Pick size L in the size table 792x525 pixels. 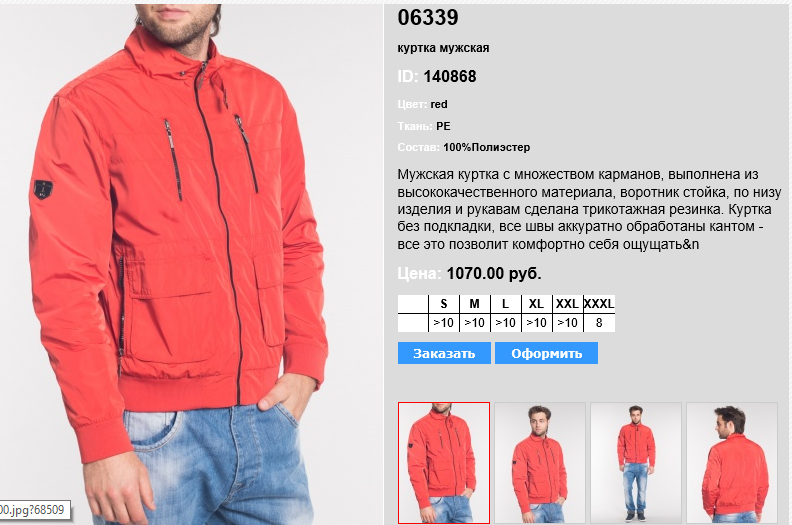tap(506, 304)
